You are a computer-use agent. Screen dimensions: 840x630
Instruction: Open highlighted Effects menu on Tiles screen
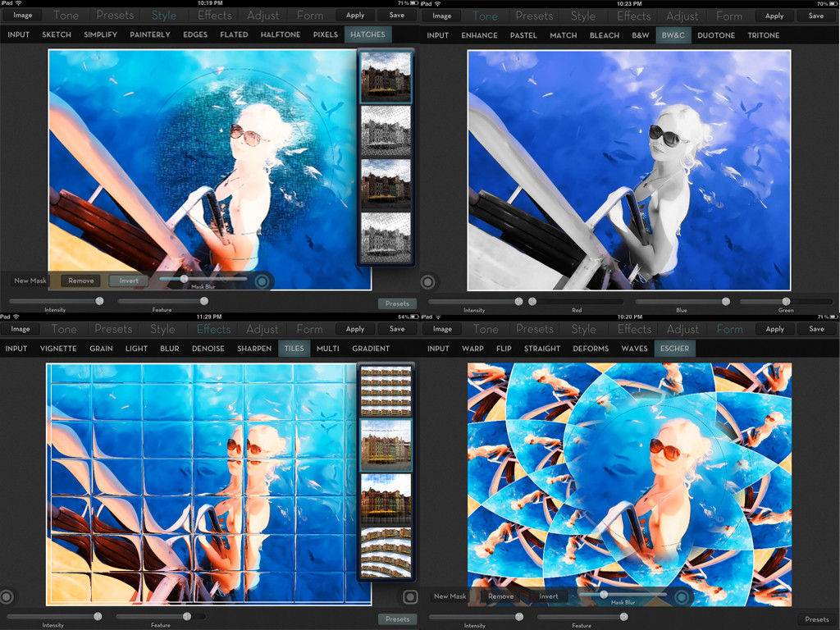213,329
